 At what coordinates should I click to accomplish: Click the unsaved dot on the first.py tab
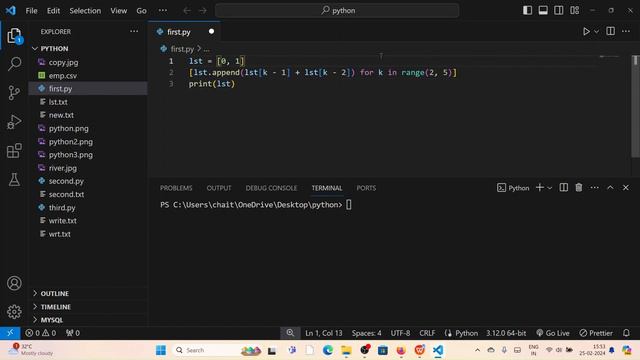[211, 31]
